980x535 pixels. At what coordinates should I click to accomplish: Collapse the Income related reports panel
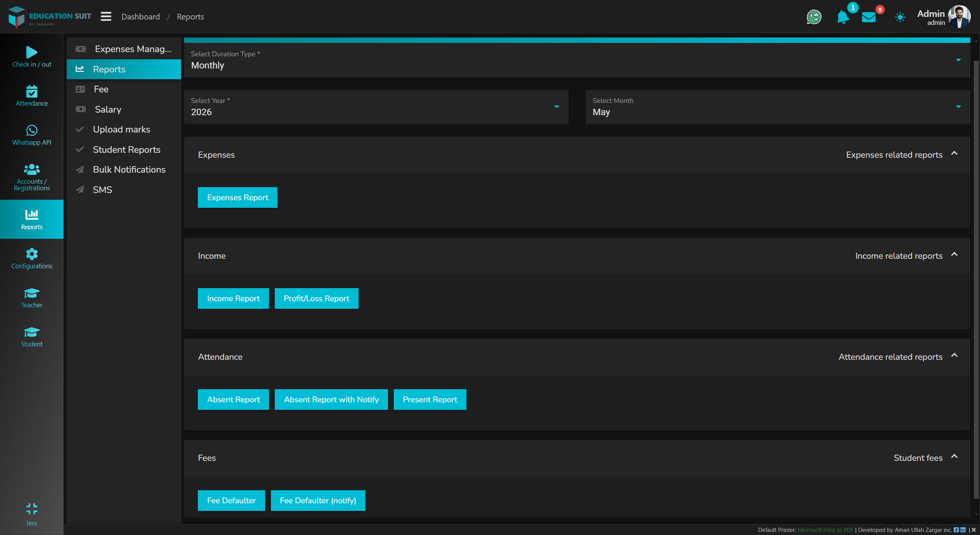[954, 255]
